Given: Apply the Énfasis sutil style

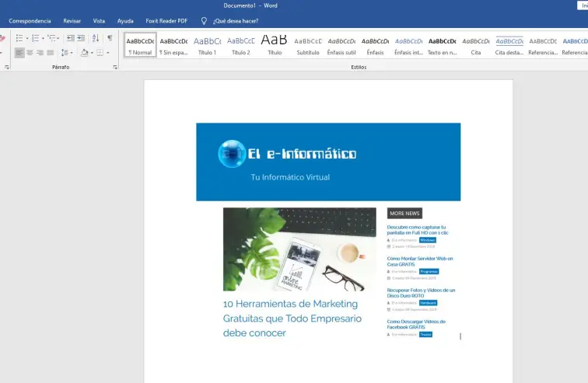Looking at the screenshot, I should click(341, 45).
